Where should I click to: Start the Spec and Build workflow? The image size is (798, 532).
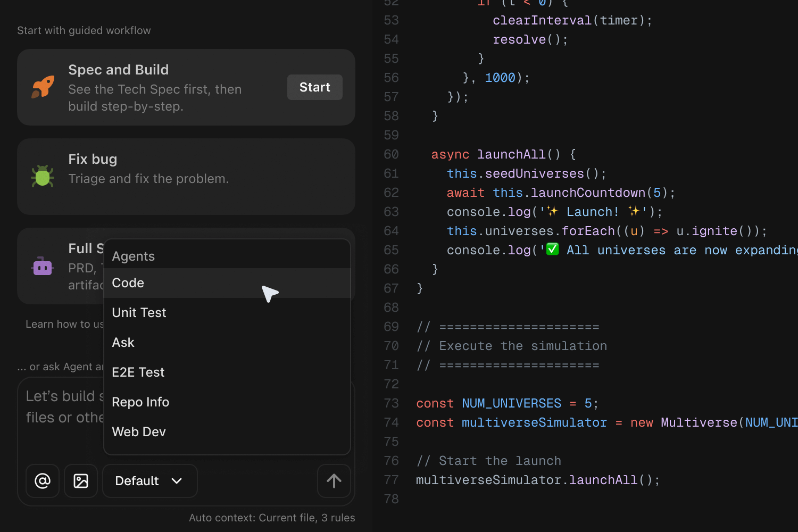314,87
